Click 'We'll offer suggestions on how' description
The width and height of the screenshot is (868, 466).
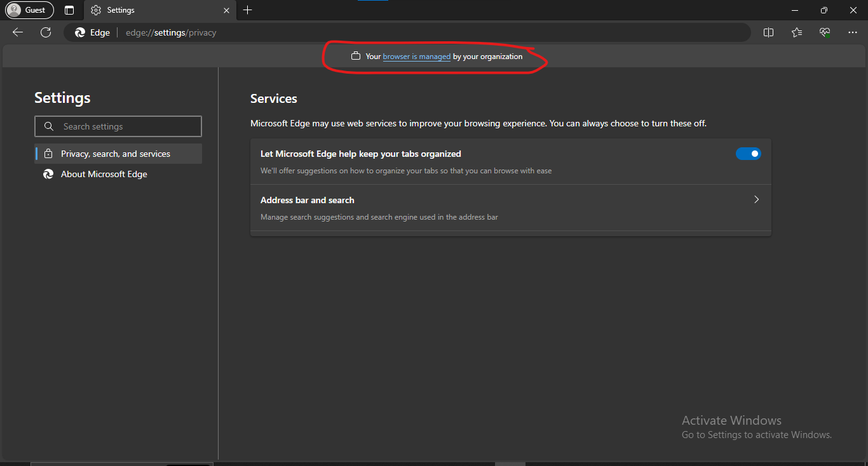point(406,171)
